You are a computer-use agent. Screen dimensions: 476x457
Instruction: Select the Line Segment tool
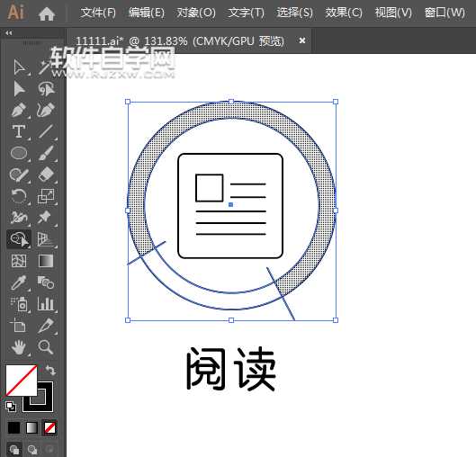(46, 131)
